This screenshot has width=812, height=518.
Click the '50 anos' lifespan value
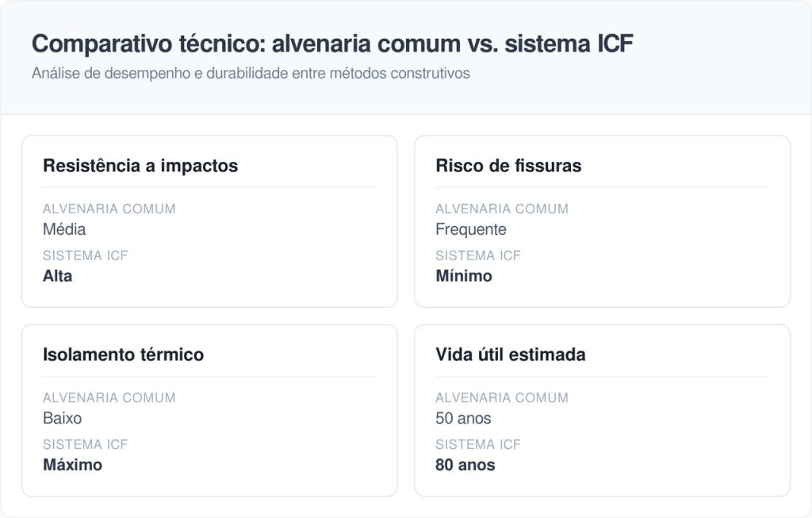(463, 418)
